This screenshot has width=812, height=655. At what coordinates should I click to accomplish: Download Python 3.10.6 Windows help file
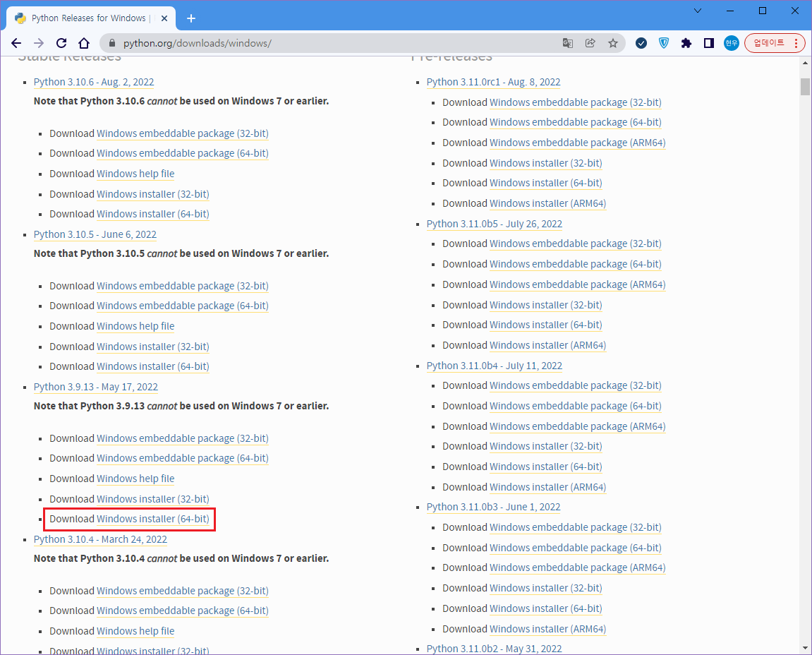[135, 174]
